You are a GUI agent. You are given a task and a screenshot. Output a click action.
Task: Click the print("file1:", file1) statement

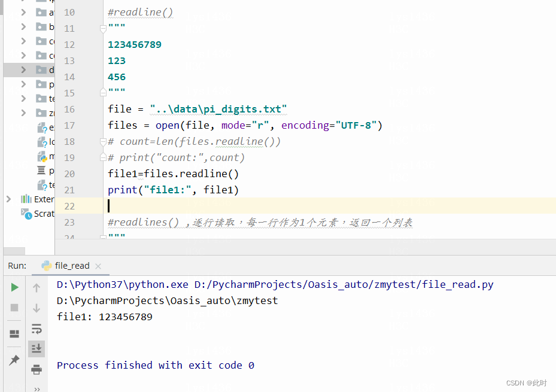[173, 190]
